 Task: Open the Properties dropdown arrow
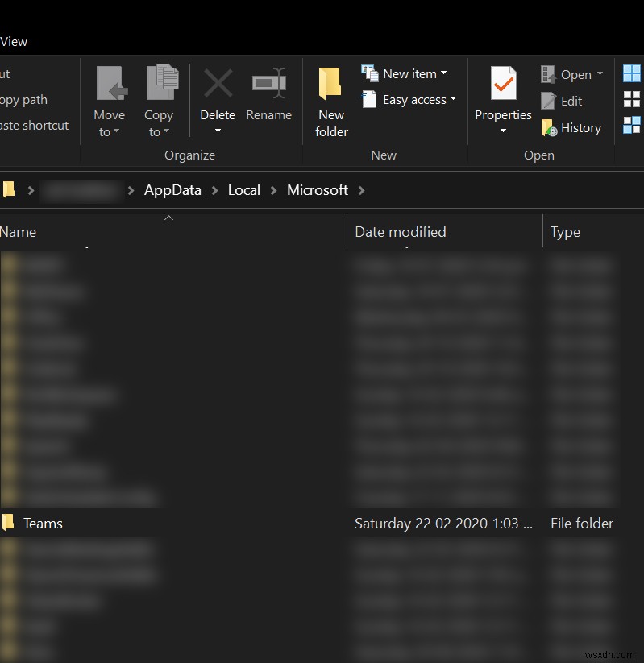click(x=503, y=131)
